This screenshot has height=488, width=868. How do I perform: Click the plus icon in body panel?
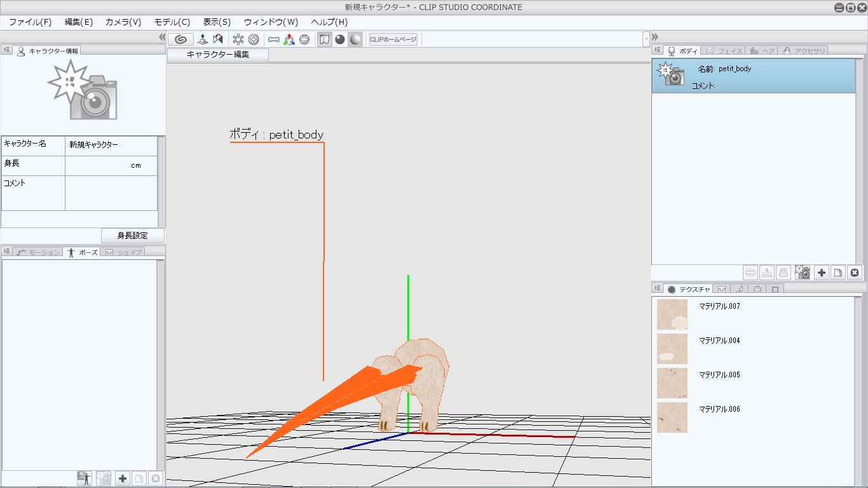coord(822,273)
